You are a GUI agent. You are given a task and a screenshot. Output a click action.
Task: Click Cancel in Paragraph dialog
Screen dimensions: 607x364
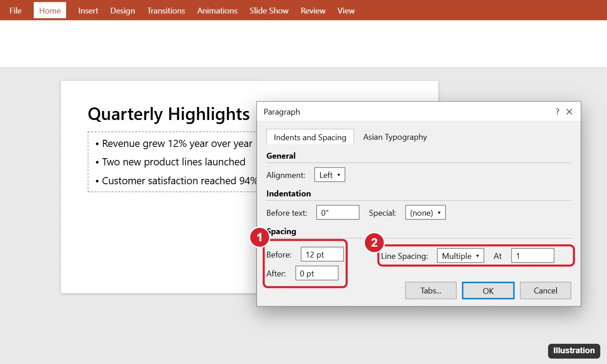pyautogui.click(x=545, y=291)
